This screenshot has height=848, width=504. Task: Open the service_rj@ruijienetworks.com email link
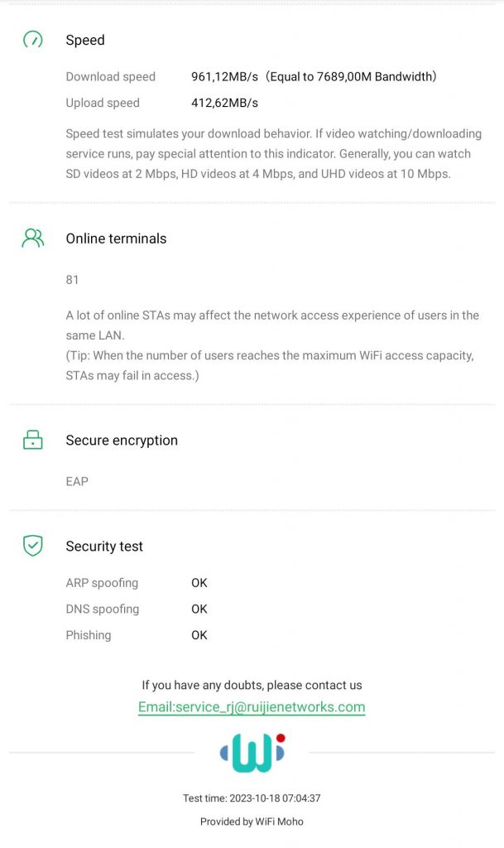(252, 707)
